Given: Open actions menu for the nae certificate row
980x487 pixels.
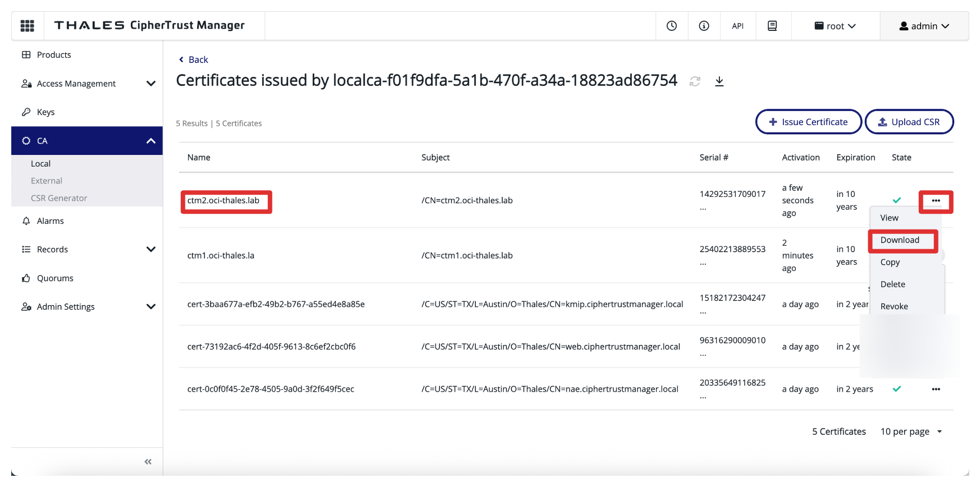Looking at the screenshot, I should pyautogui.click(x=936, y=389).
